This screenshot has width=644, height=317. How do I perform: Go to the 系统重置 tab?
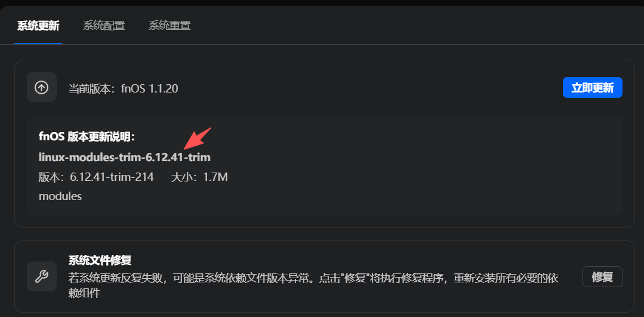click(170, 26)
